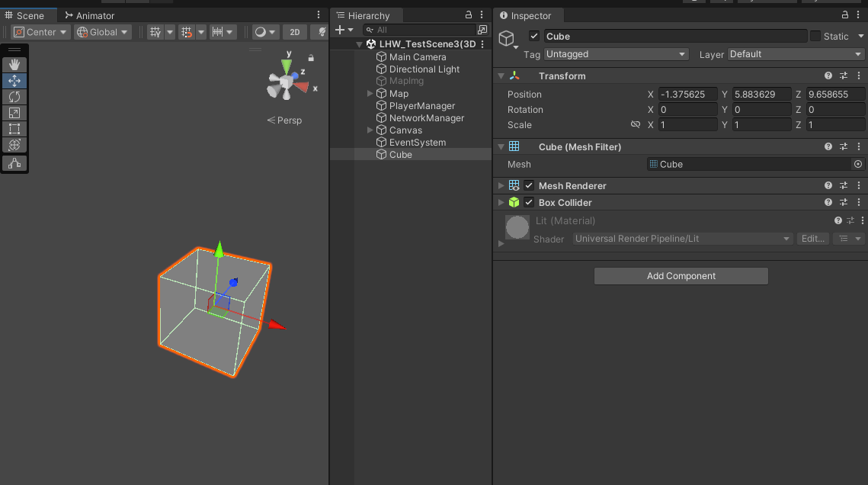Click the green Y axis of orientation gizmo
This screenshot has height=485, width=868.
[x=287, y=65]
